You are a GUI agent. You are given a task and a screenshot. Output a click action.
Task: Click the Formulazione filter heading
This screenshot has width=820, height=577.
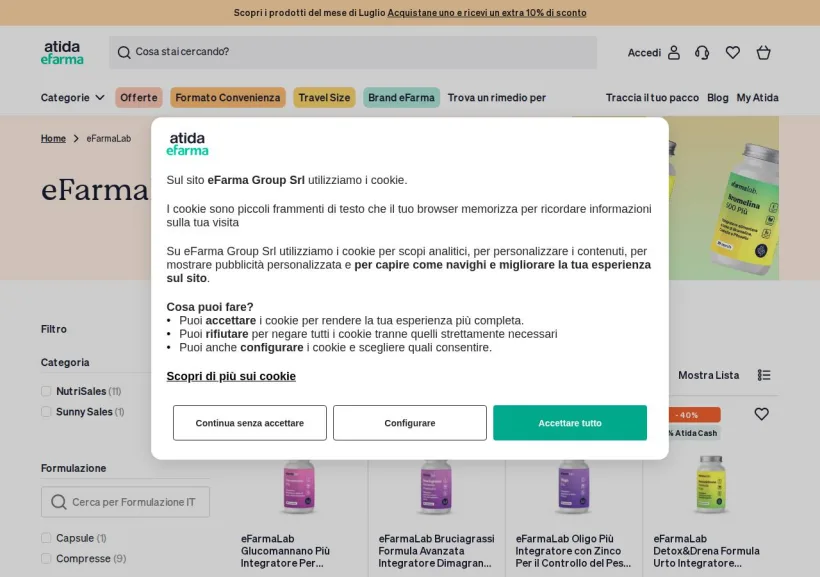click(74, 468)
